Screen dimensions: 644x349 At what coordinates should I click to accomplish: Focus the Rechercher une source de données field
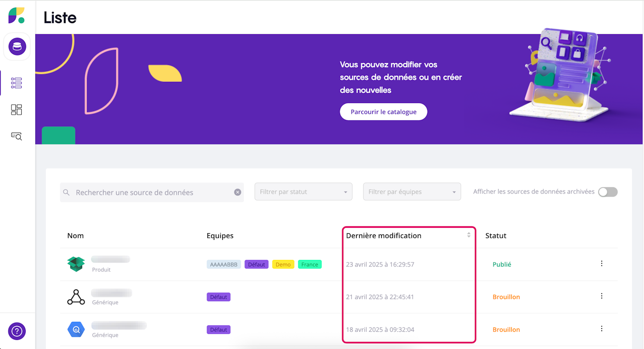tap(151, 192)
